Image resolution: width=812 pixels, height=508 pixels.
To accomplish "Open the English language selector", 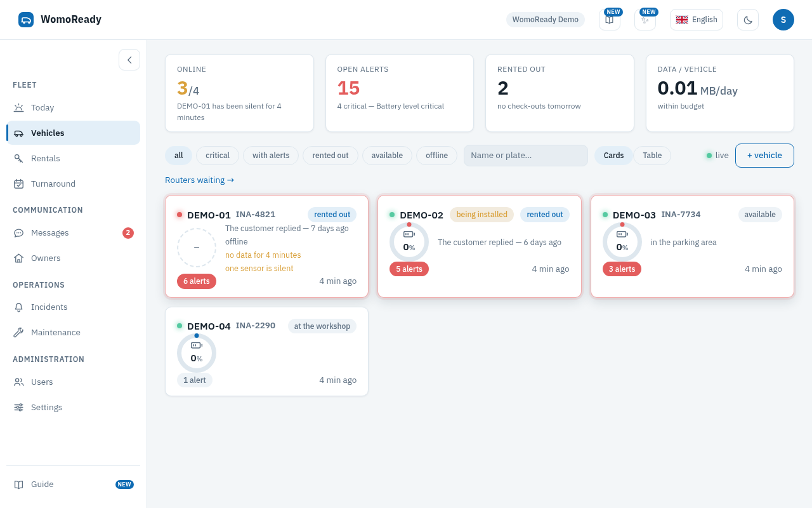I will [x=697, y=20].
